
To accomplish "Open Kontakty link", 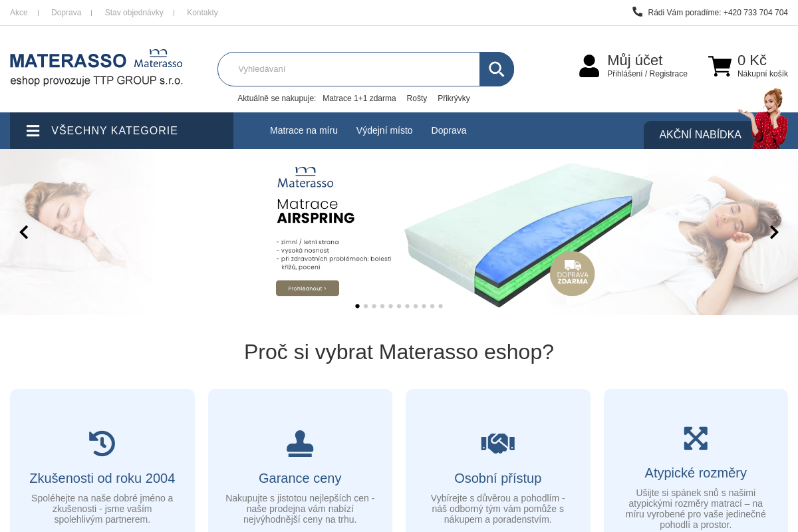I will tap(202, 13).
